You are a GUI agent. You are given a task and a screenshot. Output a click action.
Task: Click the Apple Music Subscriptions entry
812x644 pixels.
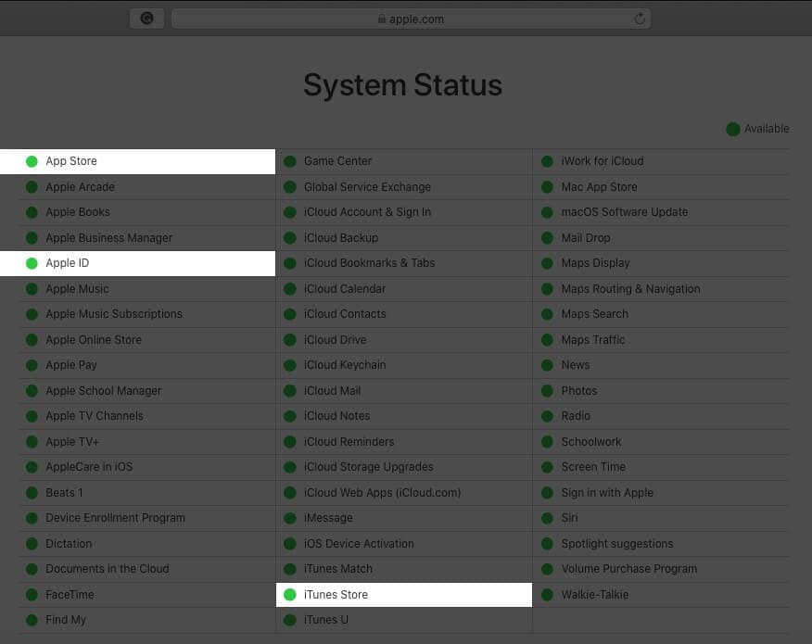coord(114,314)
